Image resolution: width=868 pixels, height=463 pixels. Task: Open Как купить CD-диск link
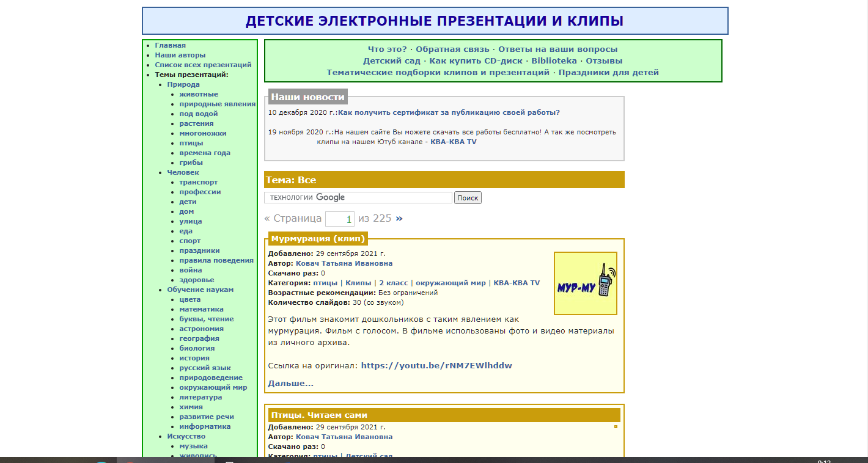476,60
